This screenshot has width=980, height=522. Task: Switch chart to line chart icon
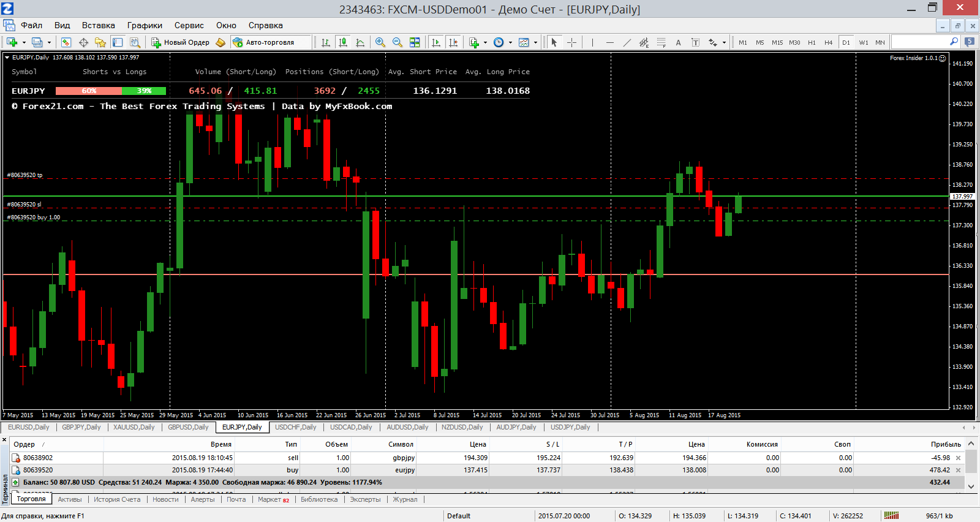pos(360,42)
